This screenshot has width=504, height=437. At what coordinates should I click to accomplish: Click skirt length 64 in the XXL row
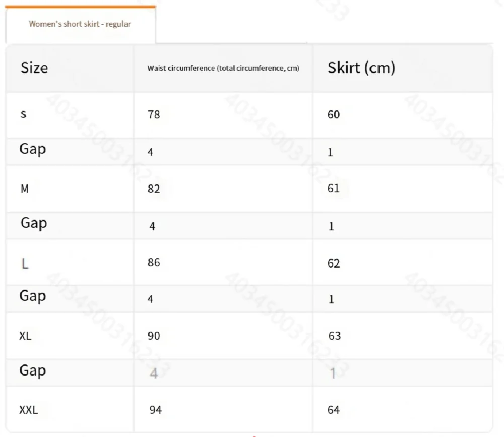coord(334,410)
